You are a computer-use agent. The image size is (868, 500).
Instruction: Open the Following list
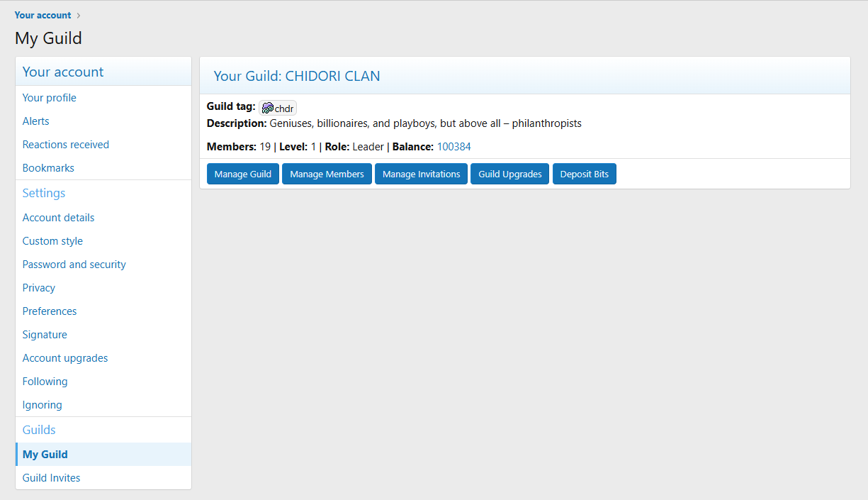(103, 382)
